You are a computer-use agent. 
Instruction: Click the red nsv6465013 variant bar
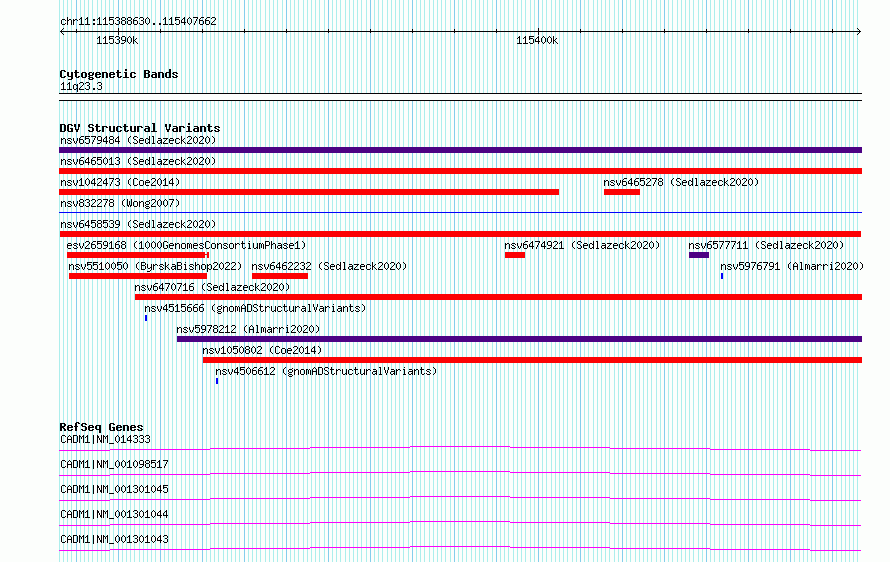[460, 171]
